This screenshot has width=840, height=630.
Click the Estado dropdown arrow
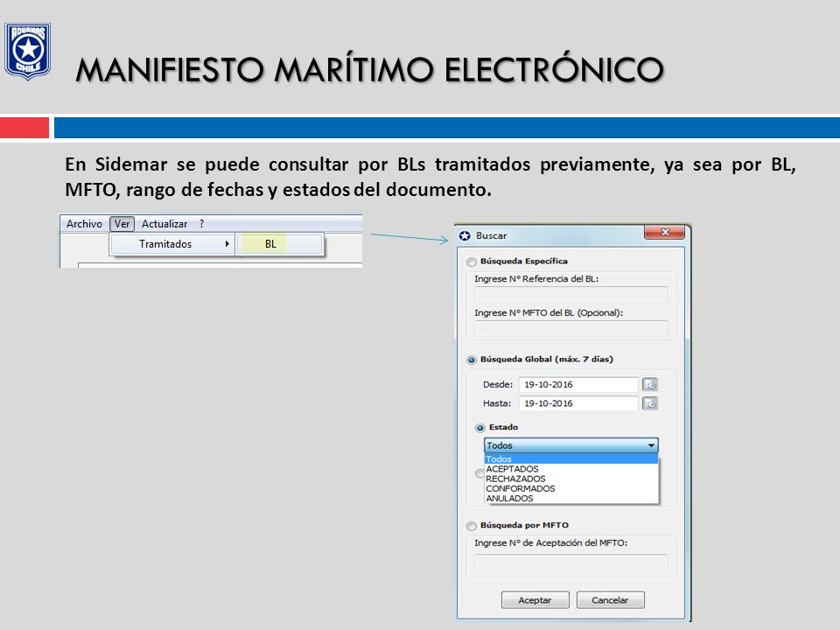(651, 445)
